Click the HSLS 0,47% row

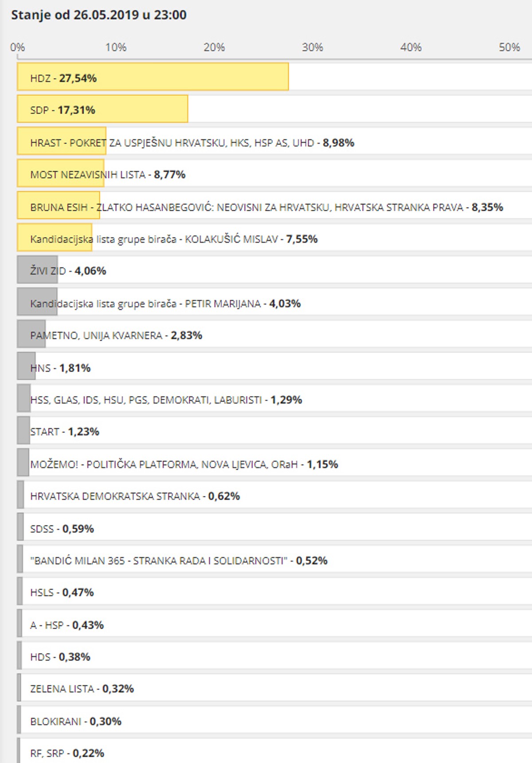(62, 592)
